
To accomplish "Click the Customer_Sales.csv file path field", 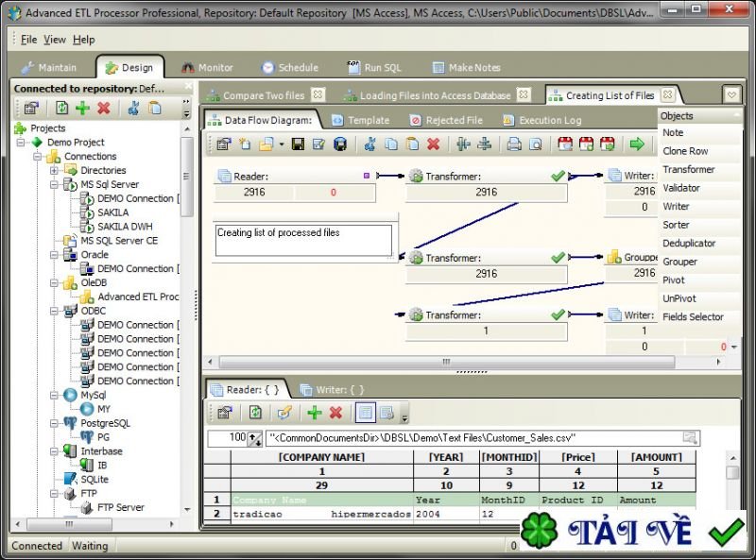I will (472, 438).
